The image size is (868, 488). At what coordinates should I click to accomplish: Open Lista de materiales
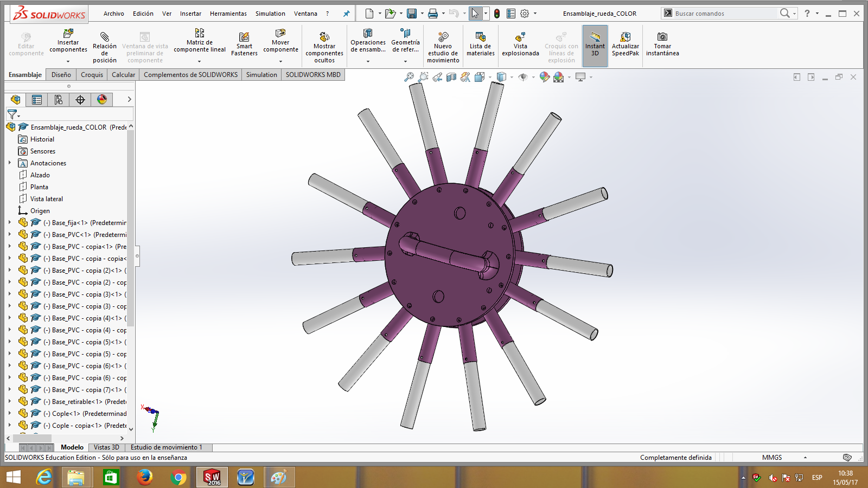tap(481, 44)
